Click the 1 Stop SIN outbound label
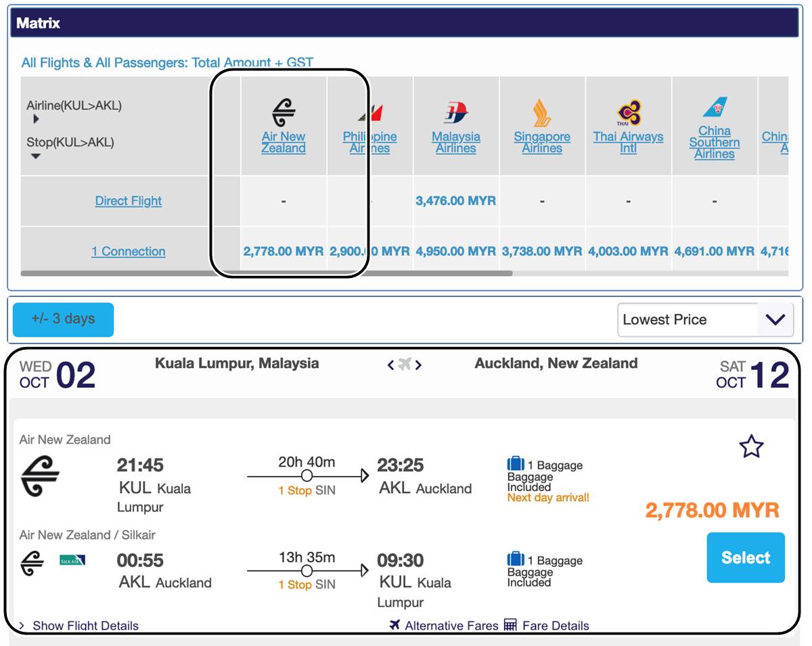Viewport: 812px width, 646px height. [307, 490]
